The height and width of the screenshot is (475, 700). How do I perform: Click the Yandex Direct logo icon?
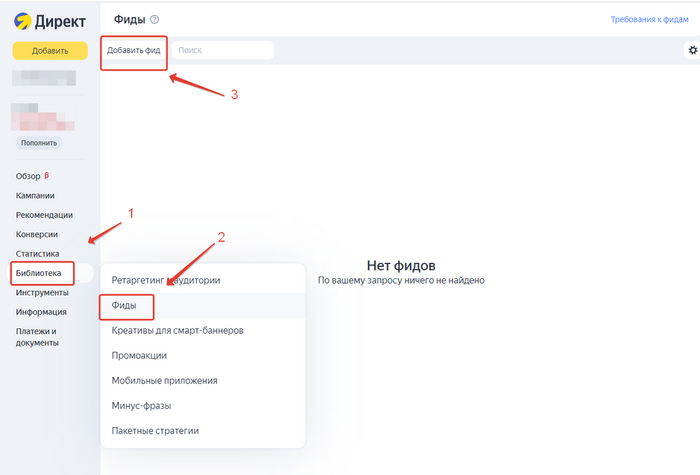pyautogui.click(x=22, y=20)
